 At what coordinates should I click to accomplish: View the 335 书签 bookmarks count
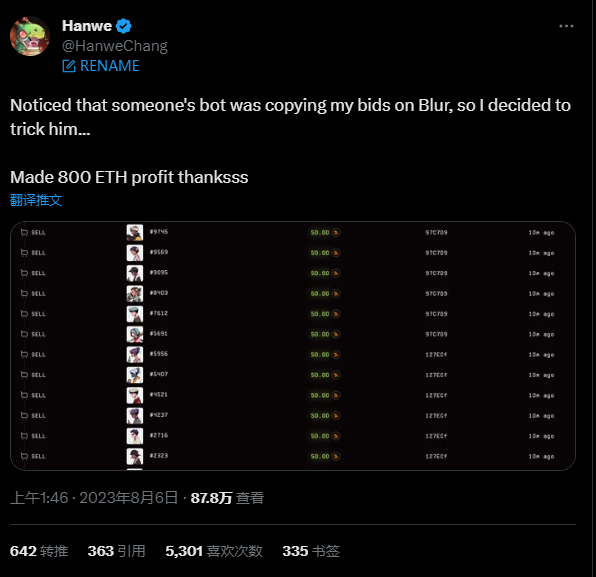[311, 551]
